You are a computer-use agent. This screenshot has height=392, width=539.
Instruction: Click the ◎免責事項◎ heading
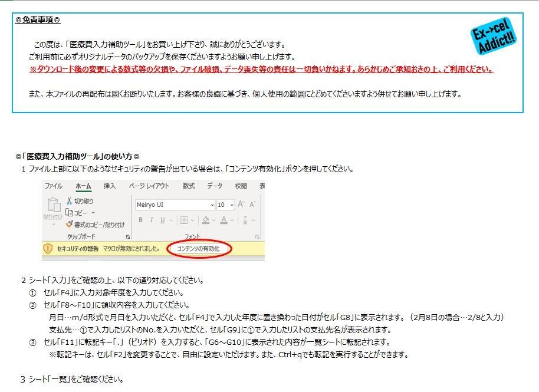pyautogui.click(x=38, y=20)
